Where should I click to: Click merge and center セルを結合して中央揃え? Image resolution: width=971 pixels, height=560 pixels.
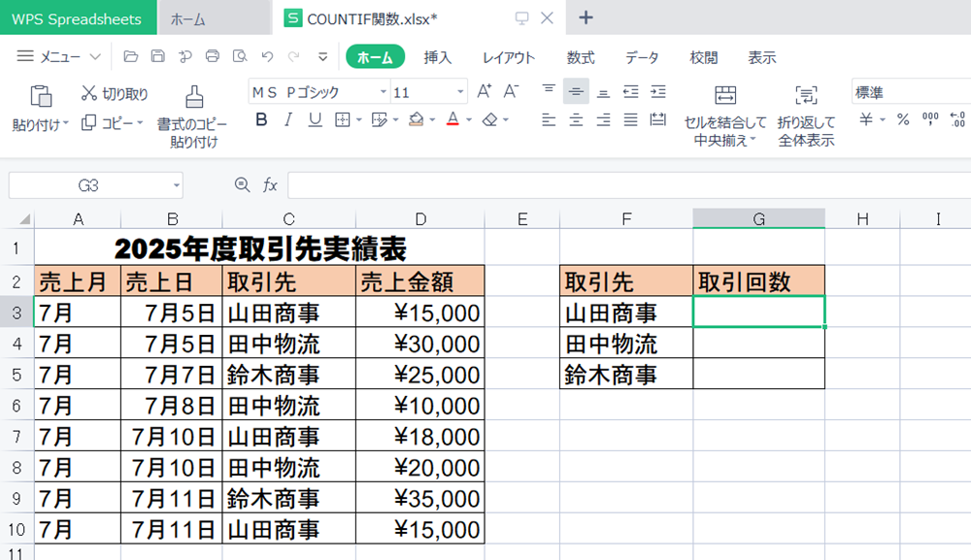pos(725,115)
